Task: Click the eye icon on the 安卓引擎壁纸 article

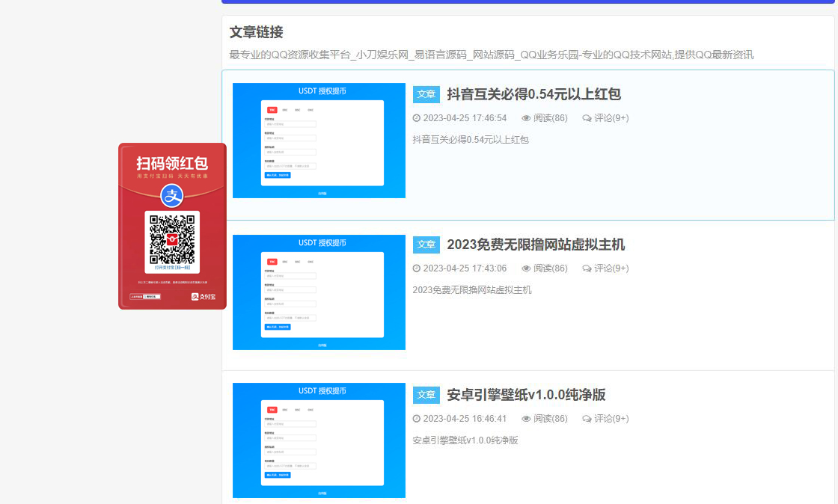Action: pos(526,419)
